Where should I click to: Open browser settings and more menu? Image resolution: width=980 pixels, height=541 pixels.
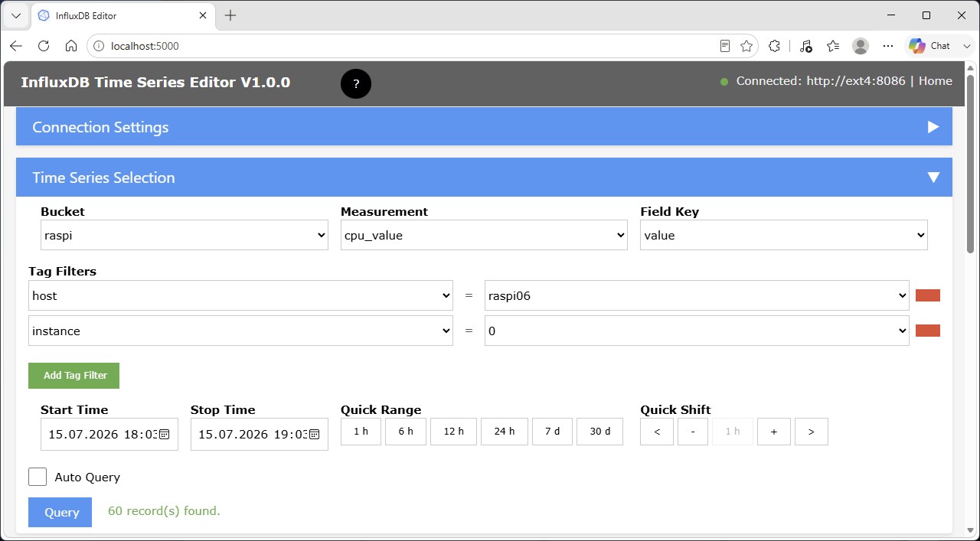click(x=888, y=46)
